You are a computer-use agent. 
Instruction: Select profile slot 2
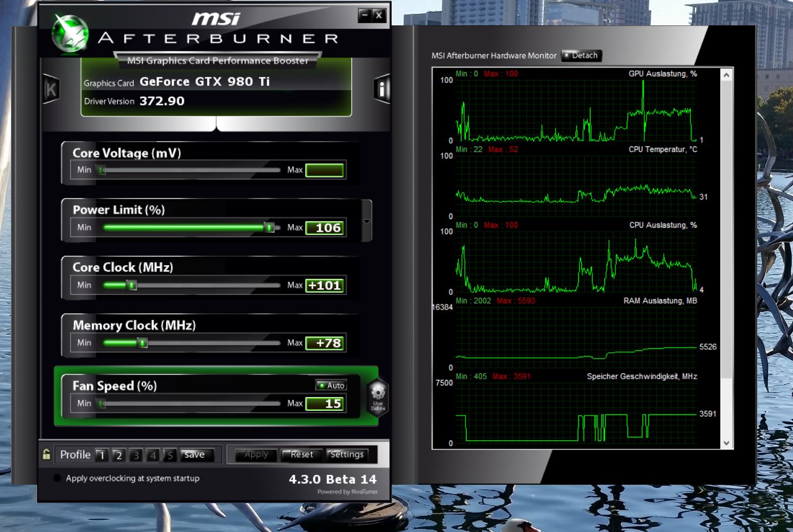119,455
